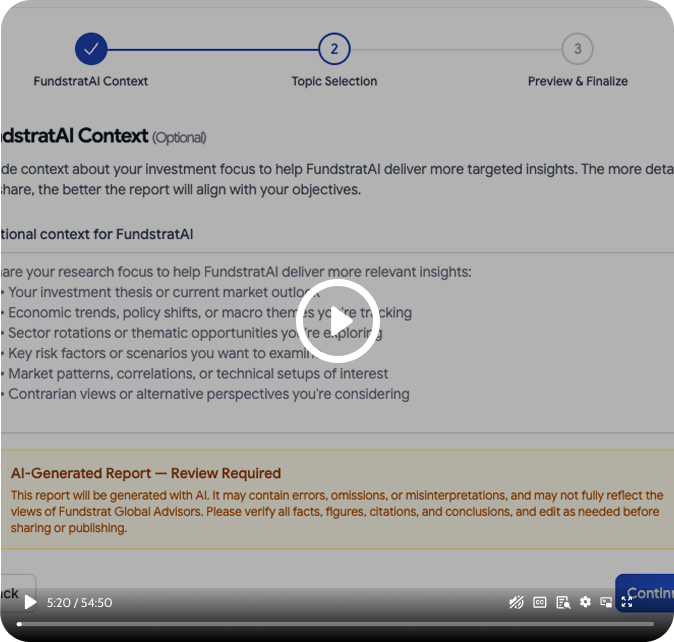Open the video transcript panel icon
This screenshot has height=642, width=674.
click(x=563, y=603)
